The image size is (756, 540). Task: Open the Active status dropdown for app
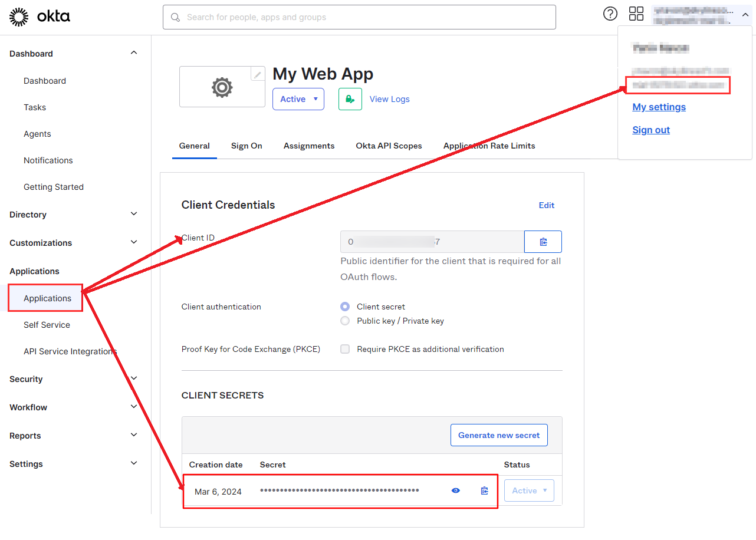[x=298, y=99]
